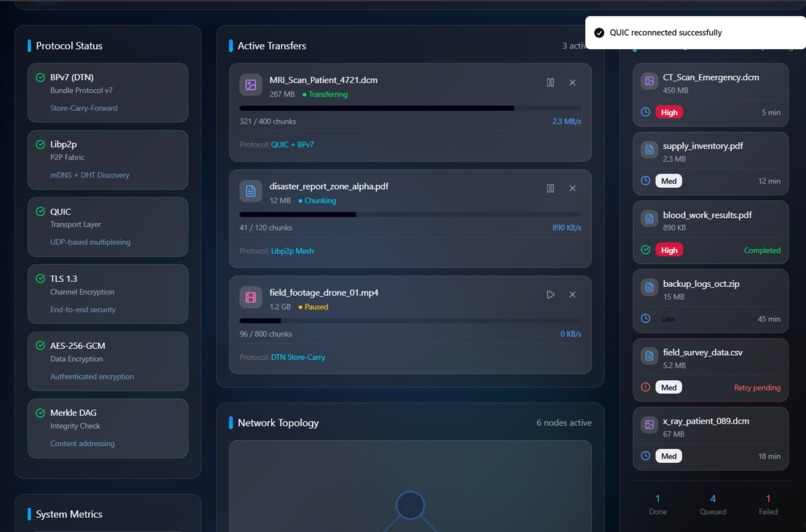Click the Merkle DAG status check icon
This screenshot has width=806, height=532.
click(x=40, y=413)
